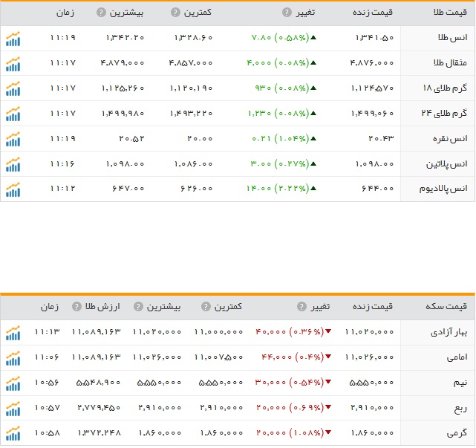Open the امامی coin label

coord(457,357)
